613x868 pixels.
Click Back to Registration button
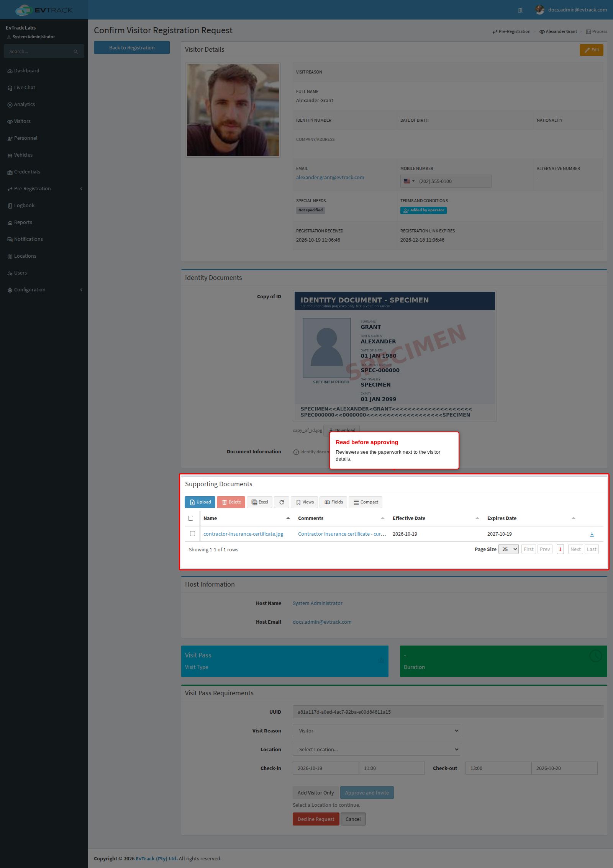[132, 47]
